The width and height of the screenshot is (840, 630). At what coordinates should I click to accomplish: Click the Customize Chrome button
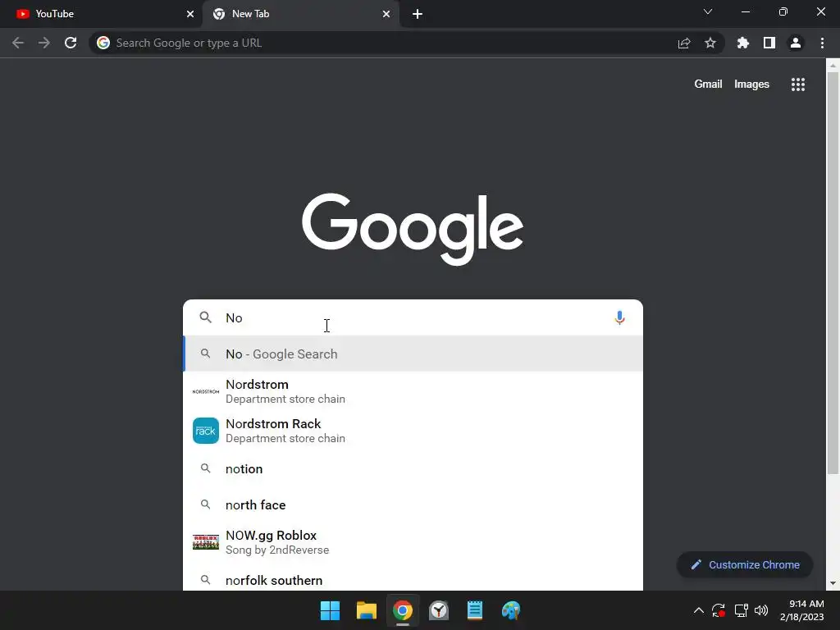pyautogui.click(x=745, y=564)
